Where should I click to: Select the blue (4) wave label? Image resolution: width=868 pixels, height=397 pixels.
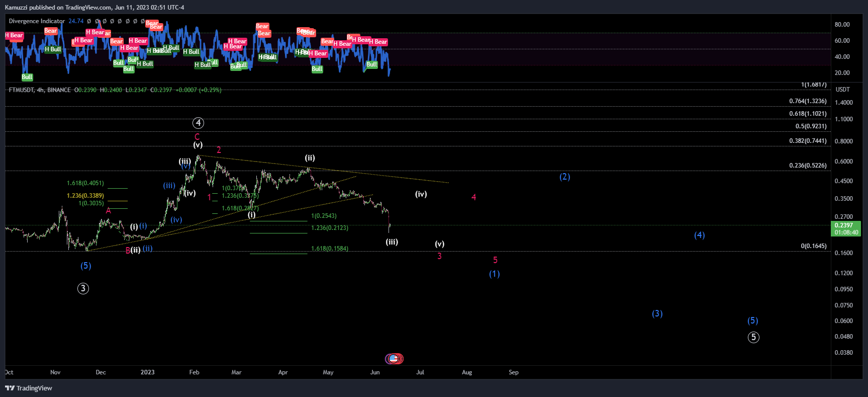(x=699, y=235)
